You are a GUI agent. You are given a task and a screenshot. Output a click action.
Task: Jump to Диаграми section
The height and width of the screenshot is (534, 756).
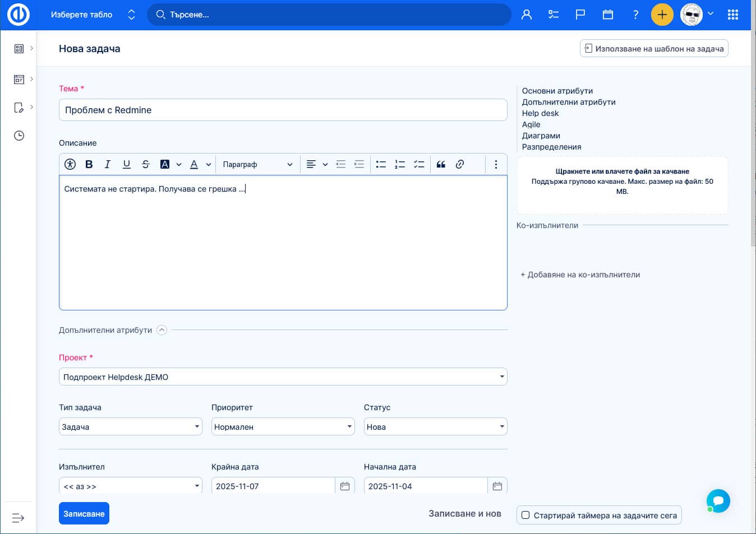click(541, 136)
